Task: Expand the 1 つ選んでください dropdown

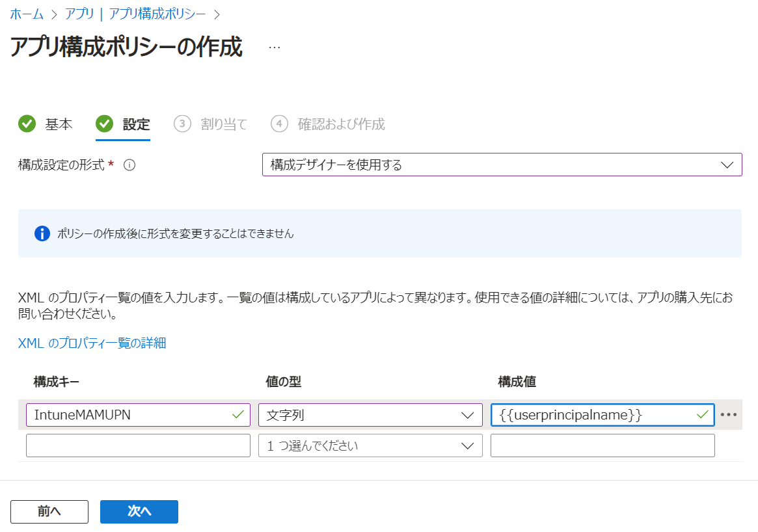Action: (x=370, y=445)
